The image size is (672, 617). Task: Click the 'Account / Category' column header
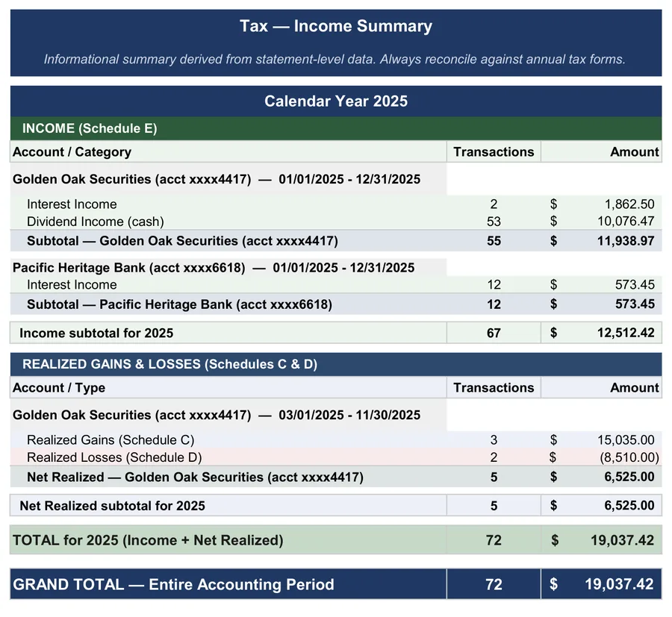72,152
